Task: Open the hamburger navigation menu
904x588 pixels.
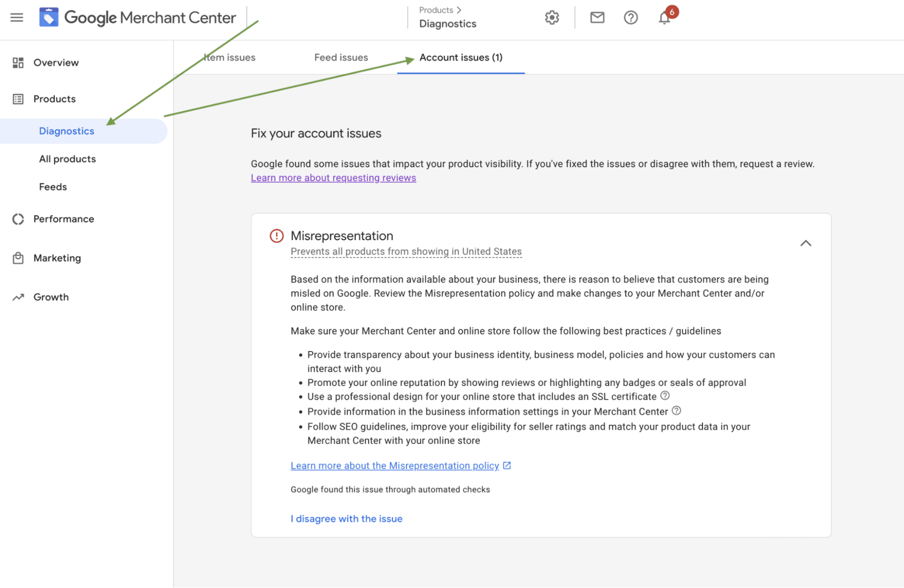Action: pos(17,18)
